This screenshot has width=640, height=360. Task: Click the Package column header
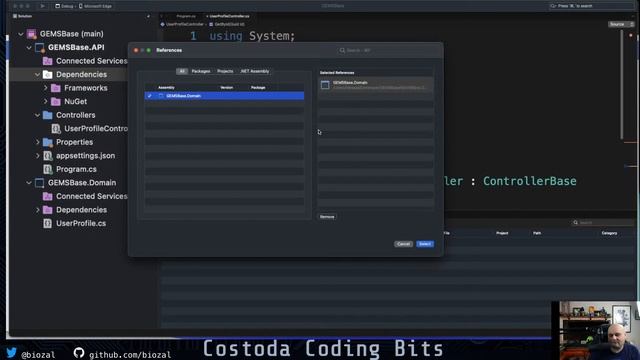258,87
